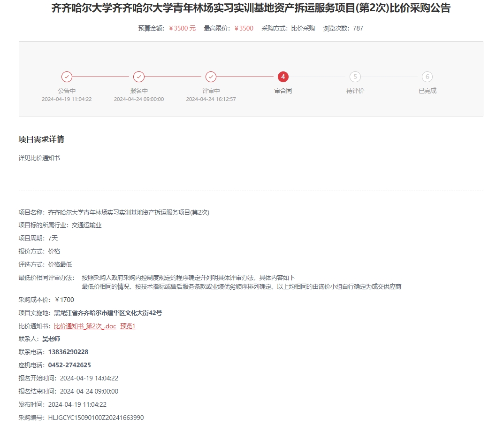Click the 公告中 step checkmark icon
The height and width of the screenshot is (426, 504).
click(x=67, y=77)
